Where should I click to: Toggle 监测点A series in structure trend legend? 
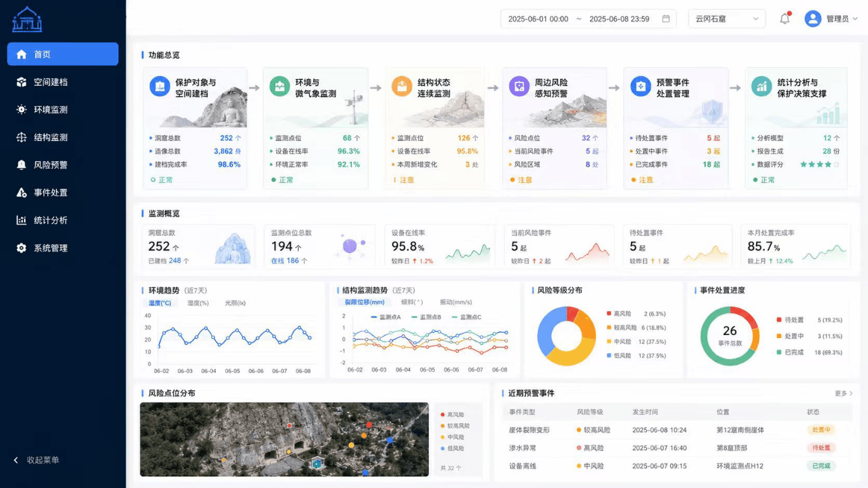point(386,317)
